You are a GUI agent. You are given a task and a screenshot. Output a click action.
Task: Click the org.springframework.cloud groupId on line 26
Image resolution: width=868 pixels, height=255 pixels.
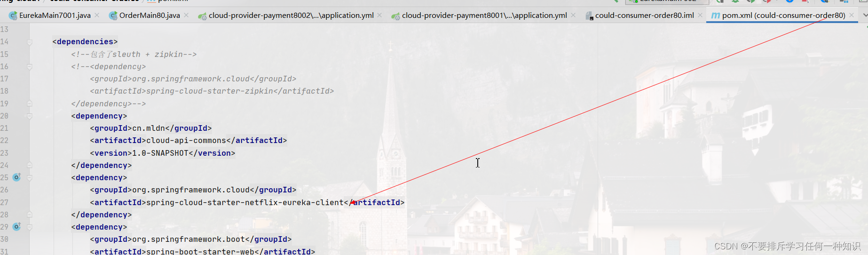click(193, 190)
